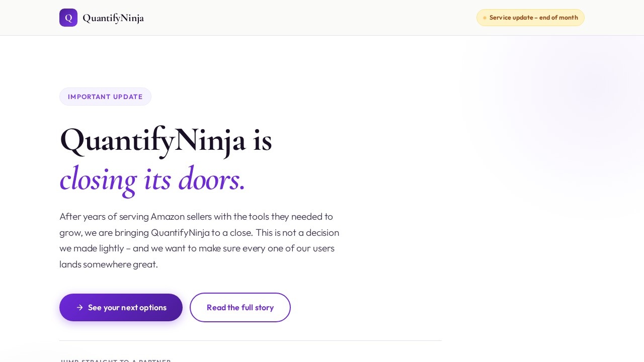Click the QuantifyNinja wordmark in the header
Viewport: 644px width, 362px height.
point(113,18)
